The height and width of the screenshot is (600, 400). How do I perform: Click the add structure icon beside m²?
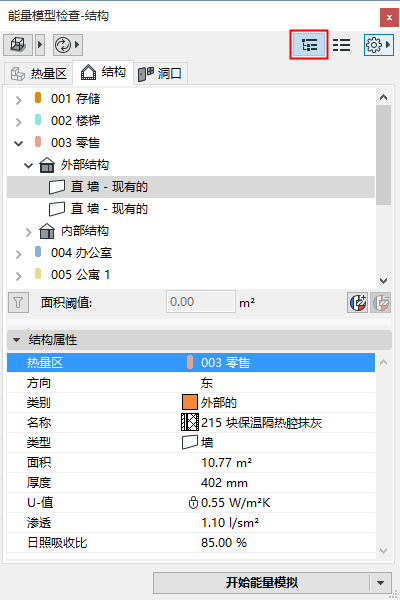coord(358,303)
